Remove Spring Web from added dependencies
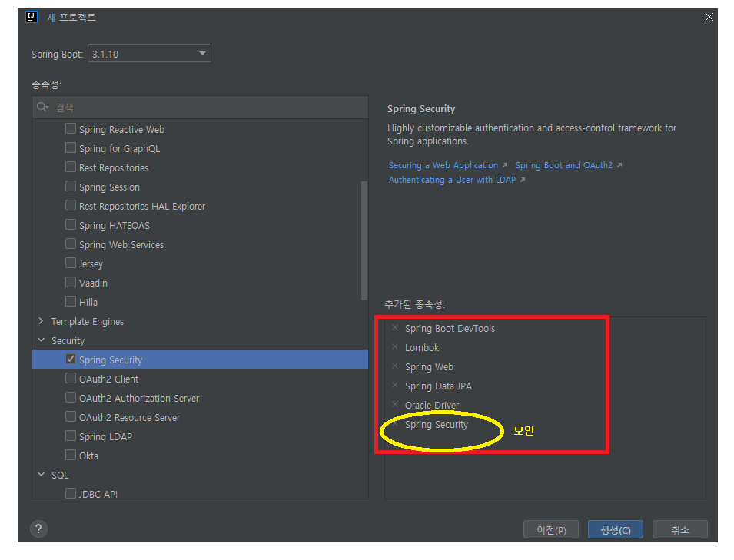The height and width of the screenshot is (560, 734). (395, 366)
